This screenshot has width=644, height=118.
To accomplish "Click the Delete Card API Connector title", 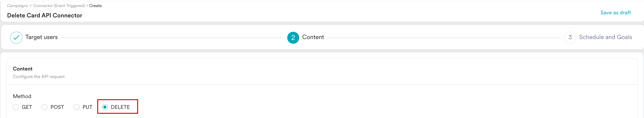I will click(45, 15).
